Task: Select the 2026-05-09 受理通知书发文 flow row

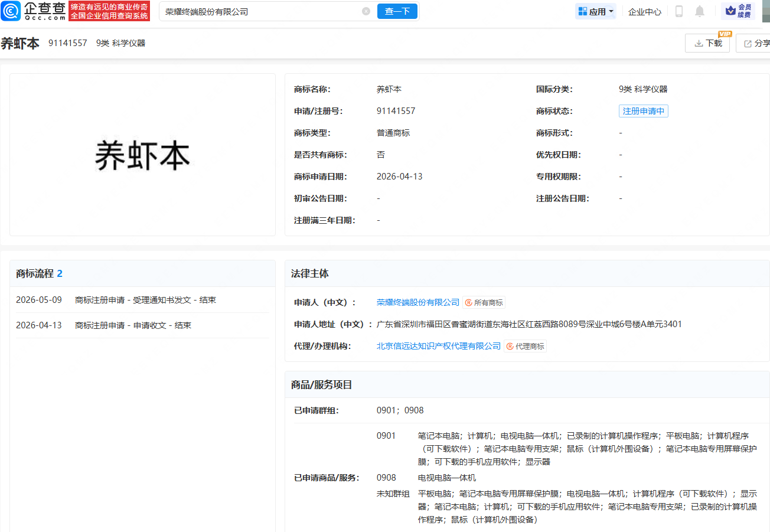Action: 142,300
